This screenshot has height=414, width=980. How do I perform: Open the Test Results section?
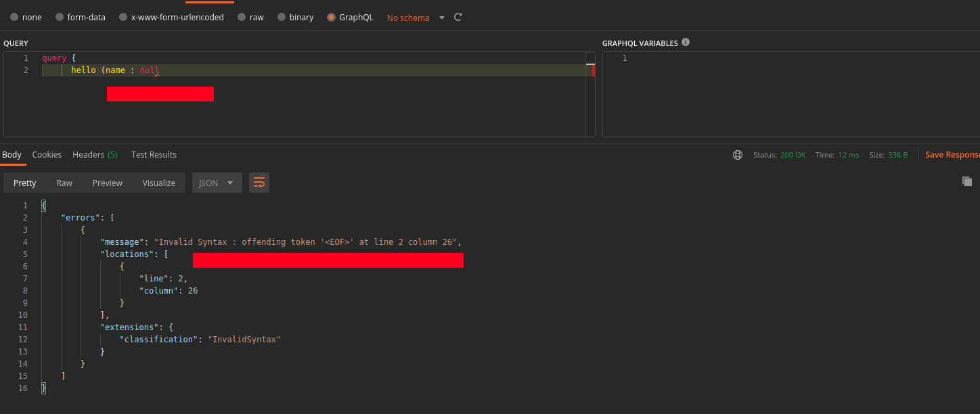pos(154,154)
